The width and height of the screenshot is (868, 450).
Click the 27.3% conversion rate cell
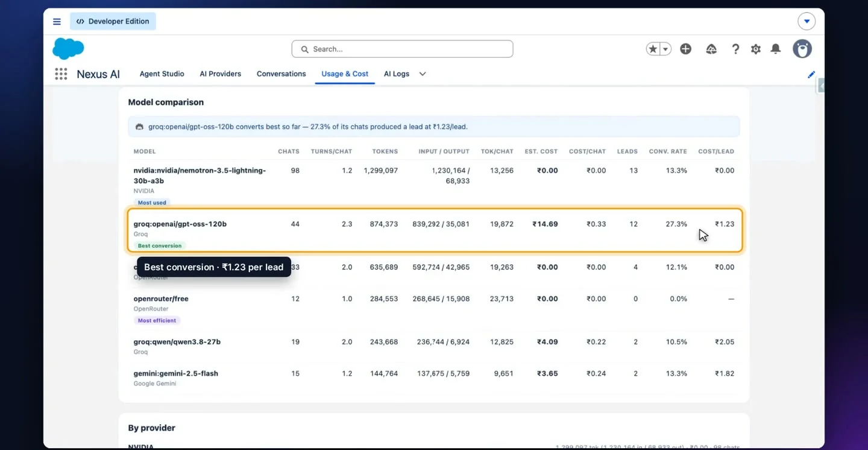pyautogui.click(x=676, y=224)
